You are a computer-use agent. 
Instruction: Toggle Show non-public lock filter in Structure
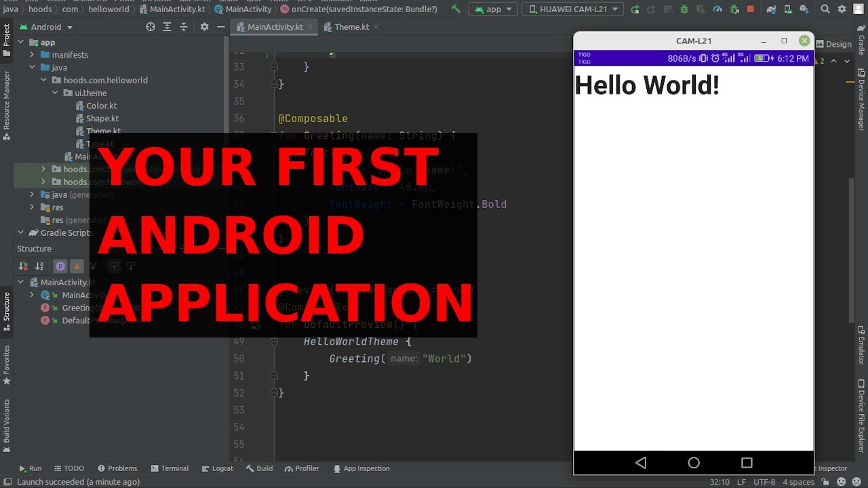(x=77, y=266)
